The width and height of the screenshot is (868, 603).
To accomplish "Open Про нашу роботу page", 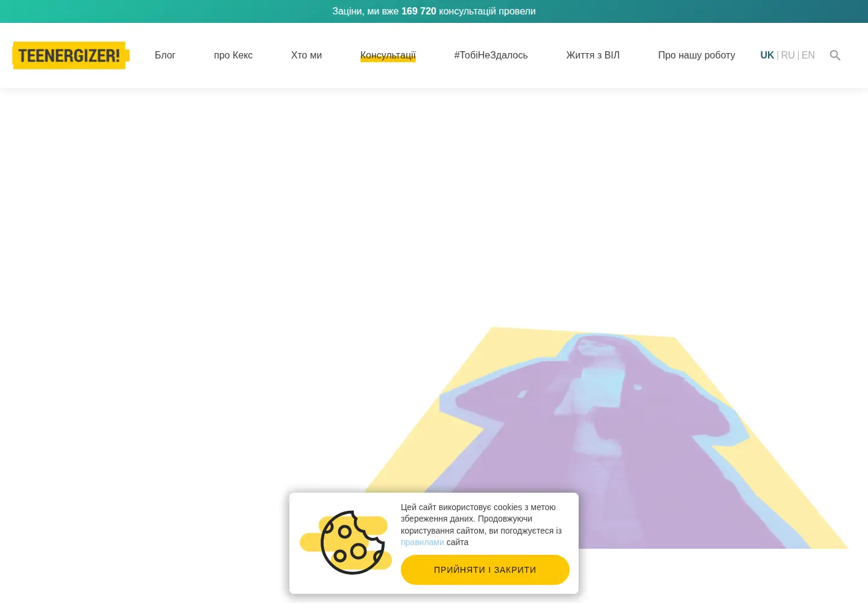I will point(696,55).
